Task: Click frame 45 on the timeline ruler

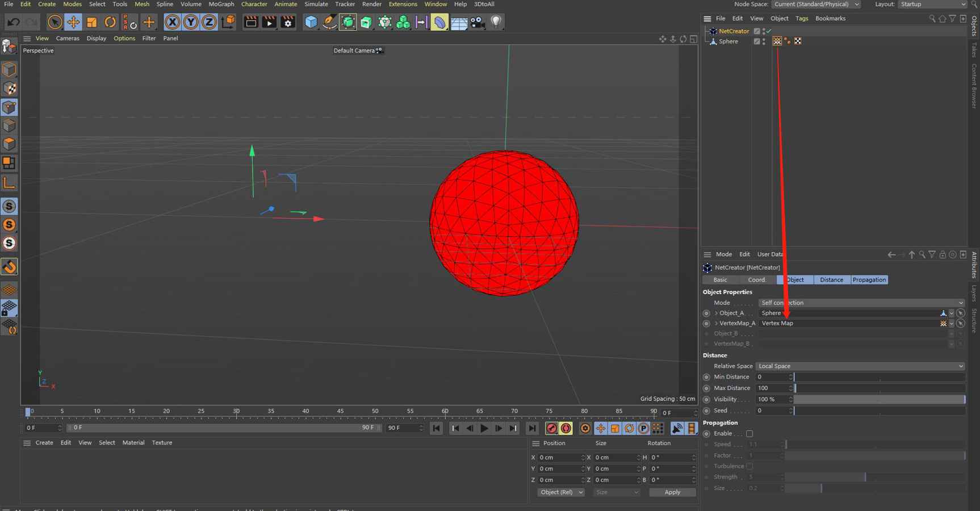Action: [340, 411]
